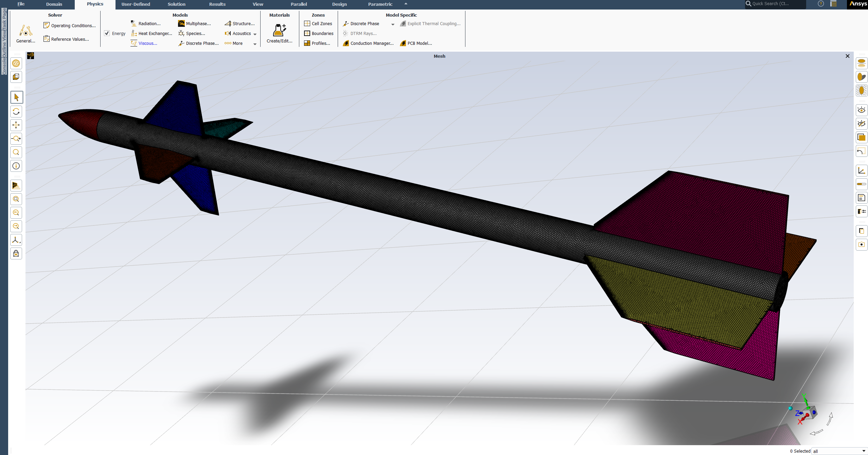The image size is (868, 455).
Task: Click the previous view magnifier icon
Action: pyautogui.click(x=16, y=213)
